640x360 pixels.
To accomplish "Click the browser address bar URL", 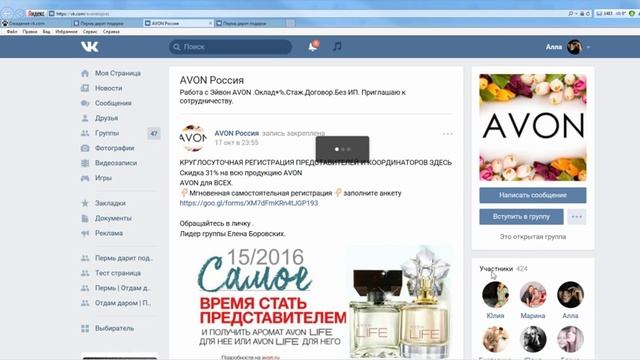I will pos(83,13).
